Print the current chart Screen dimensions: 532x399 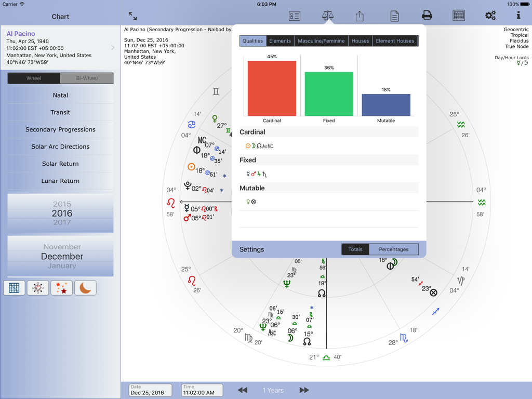(x=427, y=16)
